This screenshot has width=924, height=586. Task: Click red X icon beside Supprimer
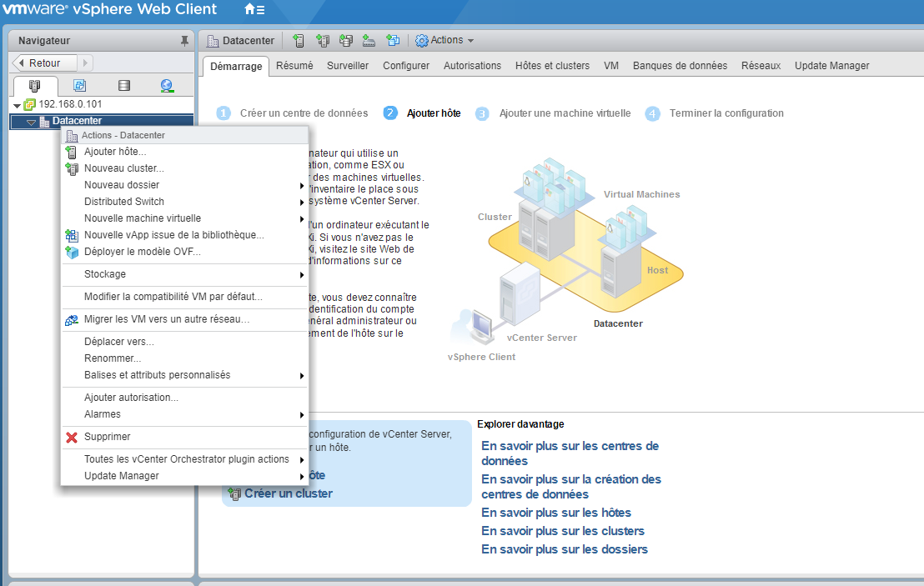pos(72,438)
